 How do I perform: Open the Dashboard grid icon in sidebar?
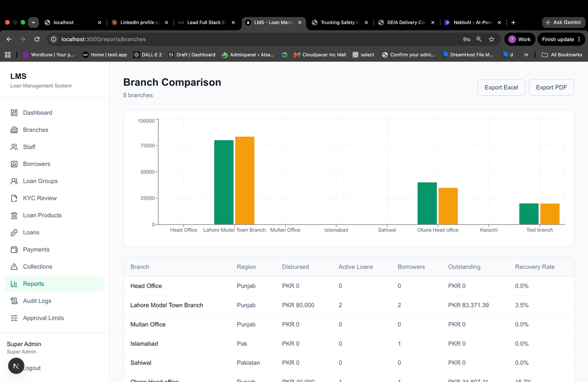coord(14,113)
